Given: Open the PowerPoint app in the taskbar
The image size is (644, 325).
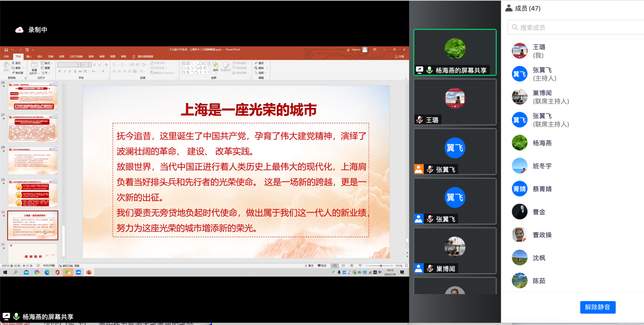Looking at the screenshot, I should (89, 272).
